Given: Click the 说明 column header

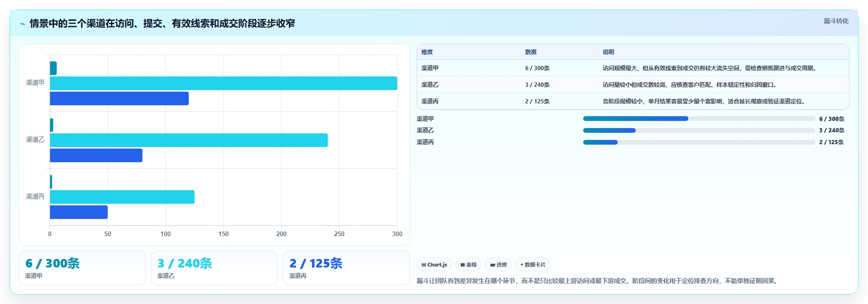Looking at the screenshot, I should pos(608,52).
